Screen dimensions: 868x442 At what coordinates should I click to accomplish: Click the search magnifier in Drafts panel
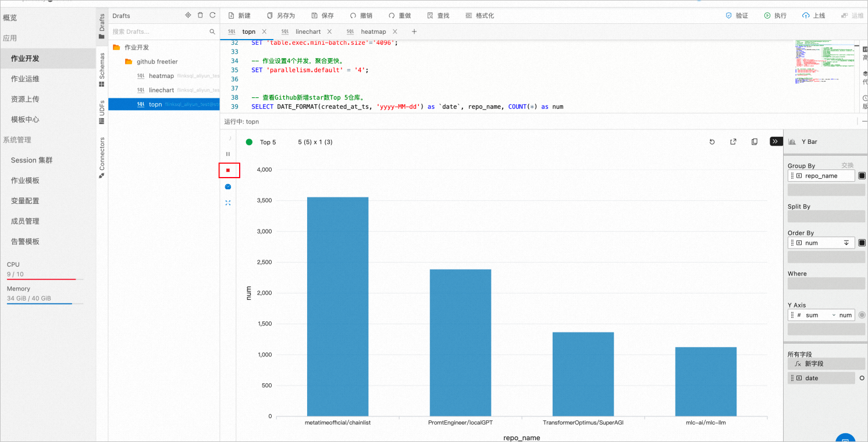(x=212, y=31)
